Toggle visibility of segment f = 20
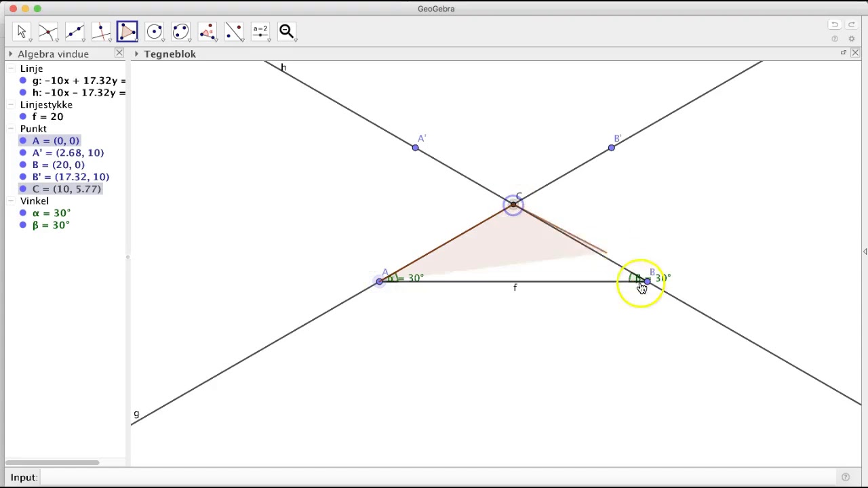The image size is (868, 488). 23,117
